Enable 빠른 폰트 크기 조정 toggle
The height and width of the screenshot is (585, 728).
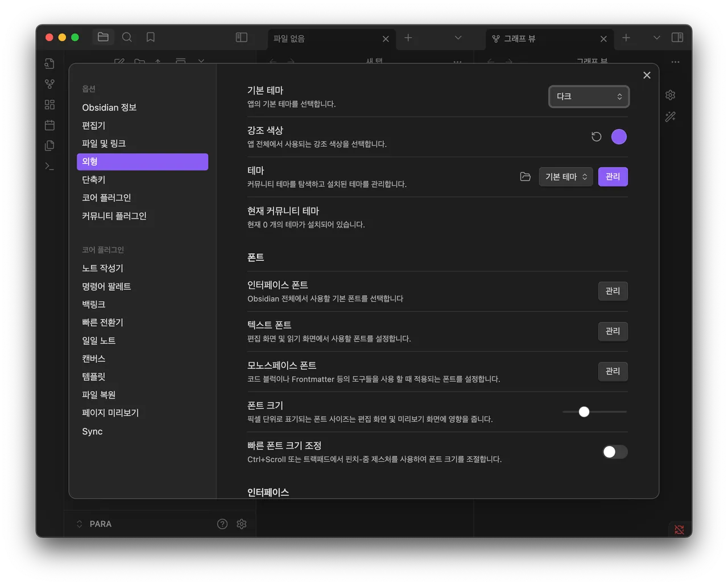pos(614,452)
